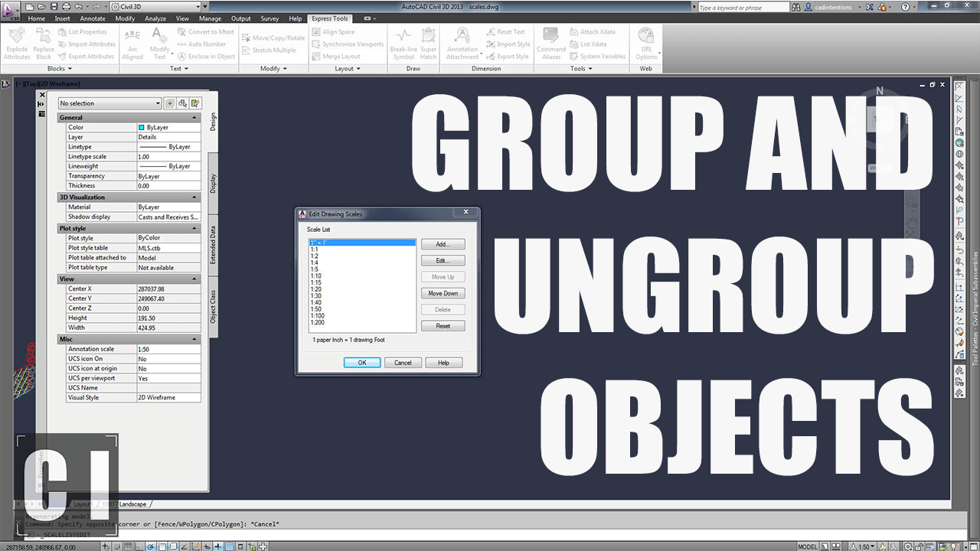Open the Civil 3D workspace dropdown
This screenshot has width=980, height=551.
click(155, 6)
